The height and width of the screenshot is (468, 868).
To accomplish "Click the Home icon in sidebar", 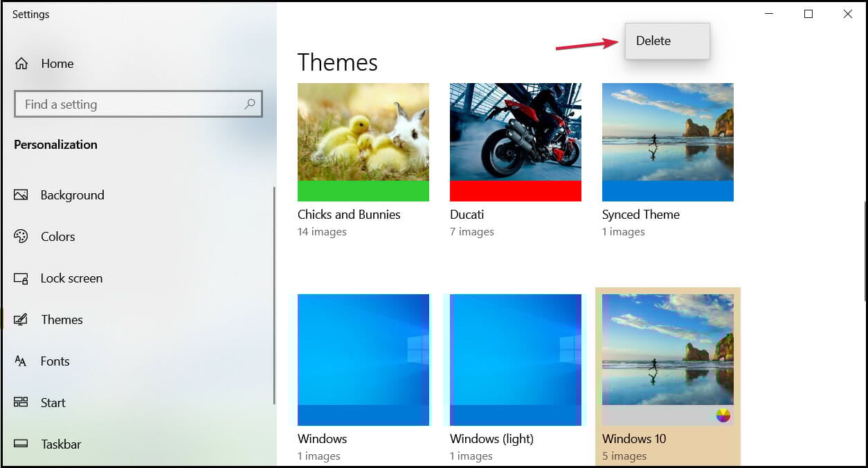I will pyautogui.click(x=21, y=64).
